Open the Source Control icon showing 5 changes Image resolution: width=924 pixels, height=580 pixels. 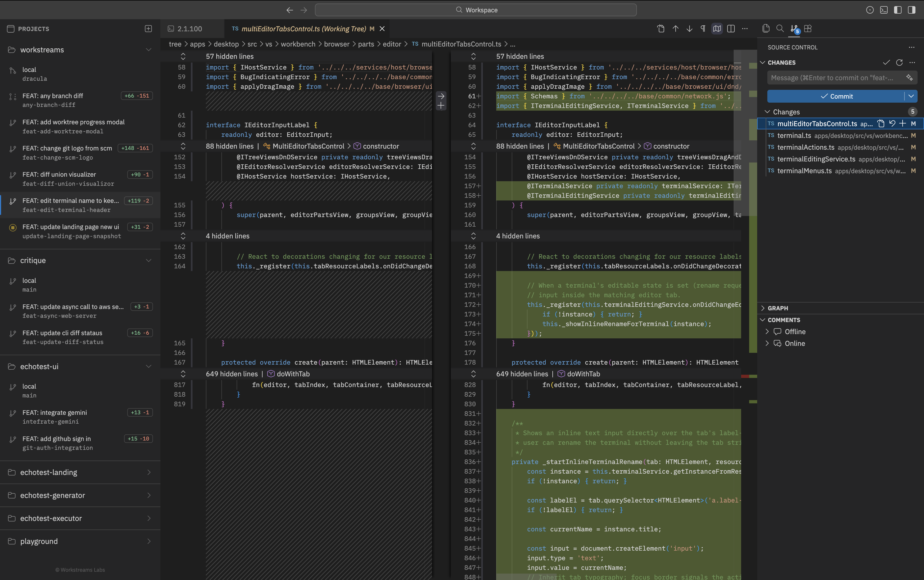pos(794,29)
